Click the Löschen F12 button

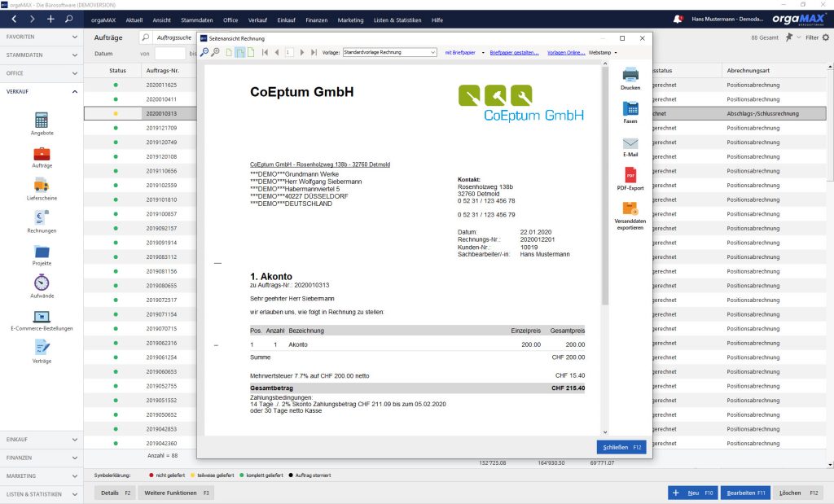pyautogui.click(x=798, y=493)
